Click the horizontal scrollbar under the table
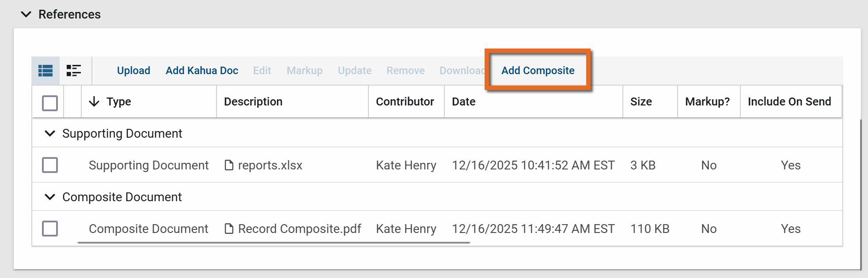The height and width of the screenshot is (278, 868). pos(274,243)
